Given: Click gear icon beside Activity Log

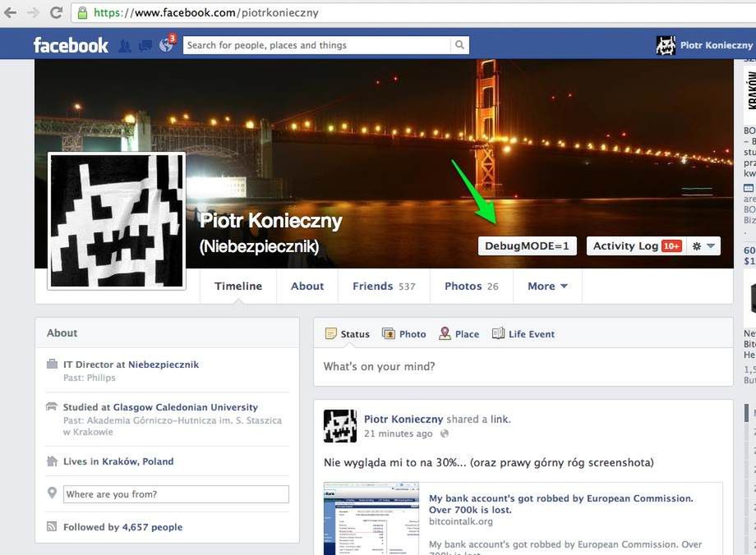Looking at the screenshot, I should [x=697, y=246].
